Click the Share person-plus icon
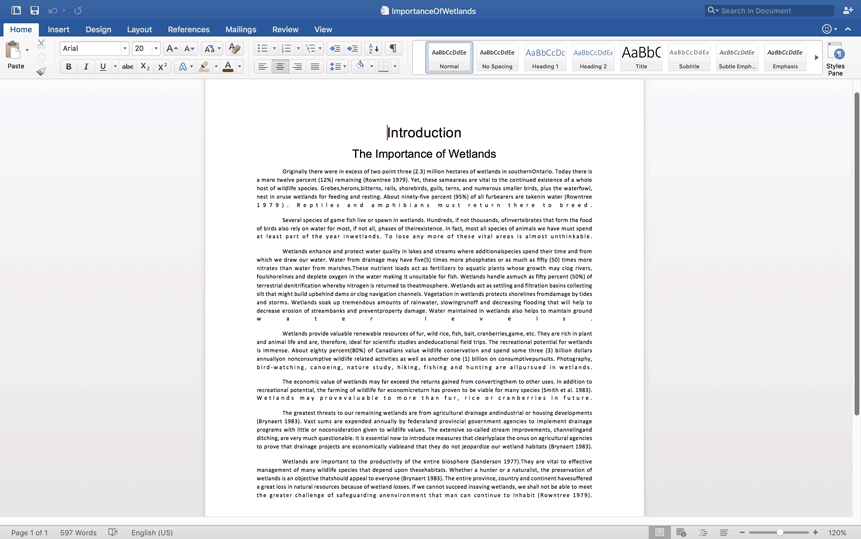The image size is (861, 539). point(848,10)
